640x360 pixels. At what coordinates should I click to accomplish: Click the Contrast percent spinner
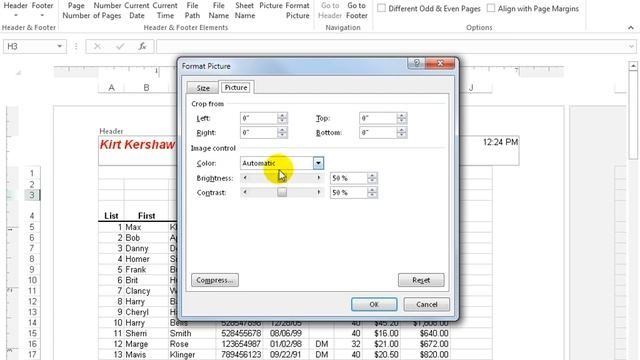coord(372,193)
